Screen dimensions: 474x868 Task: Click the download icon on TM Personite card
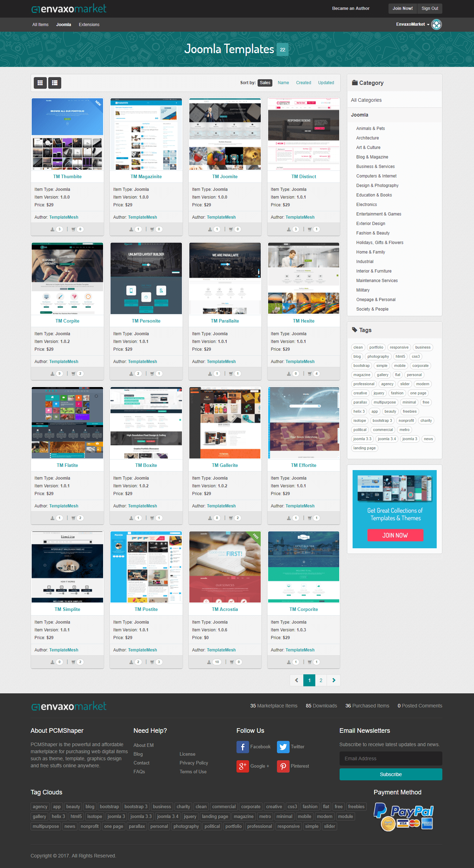131,374
